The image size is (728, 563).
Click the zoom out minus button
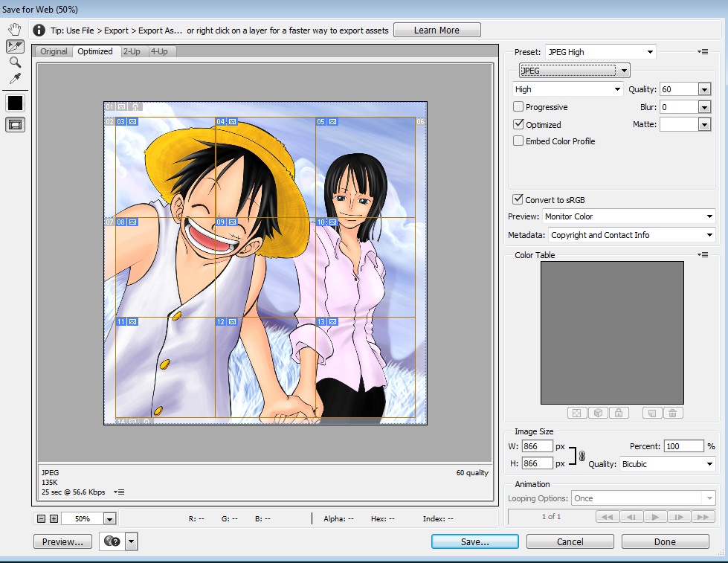point(42,518)
